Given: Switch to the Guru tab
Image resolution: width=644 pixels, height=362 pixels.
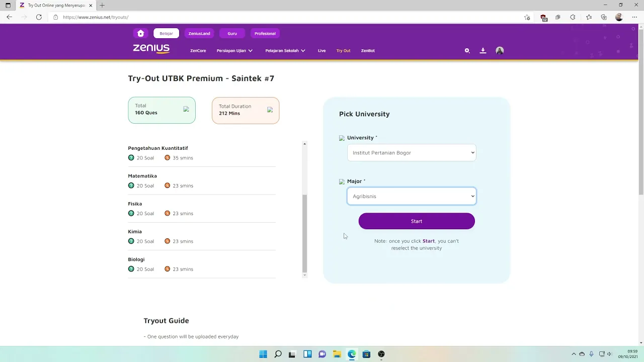Looking at the screenshot, I should tap(232, 33).
